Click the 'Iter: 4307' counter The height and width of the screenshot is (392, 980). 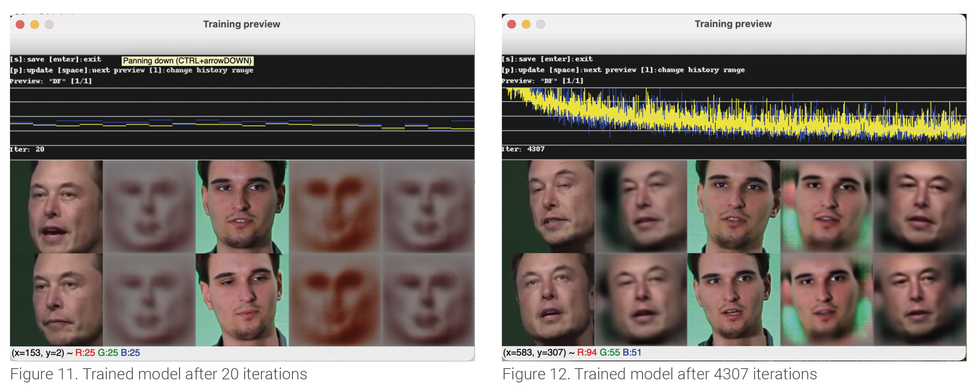(523, 149)
